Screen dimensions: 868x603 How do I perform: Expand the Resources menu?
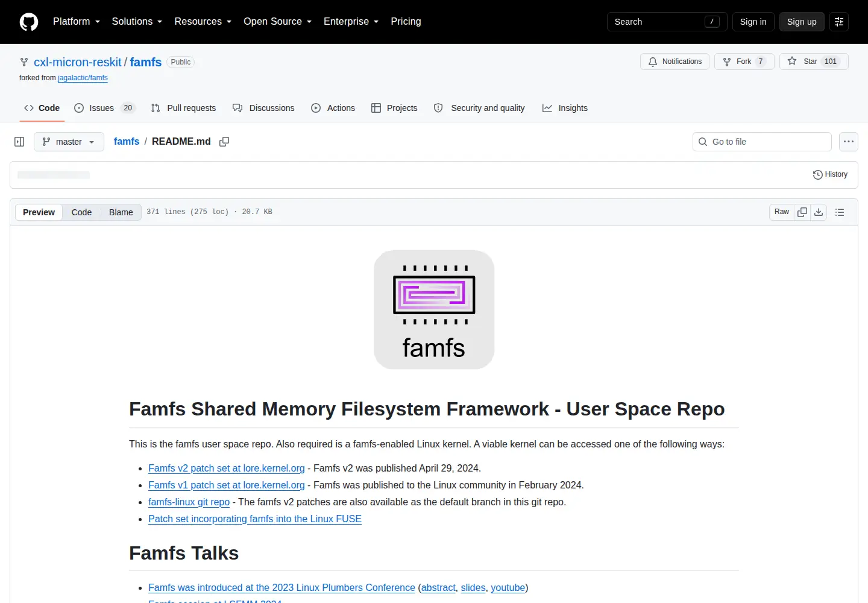pos(203,22)
